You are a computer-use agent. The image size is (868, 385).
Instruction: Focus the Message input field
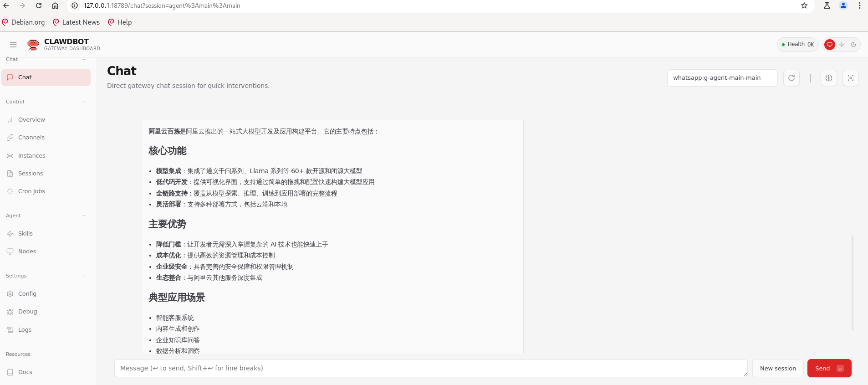point(431,368)
